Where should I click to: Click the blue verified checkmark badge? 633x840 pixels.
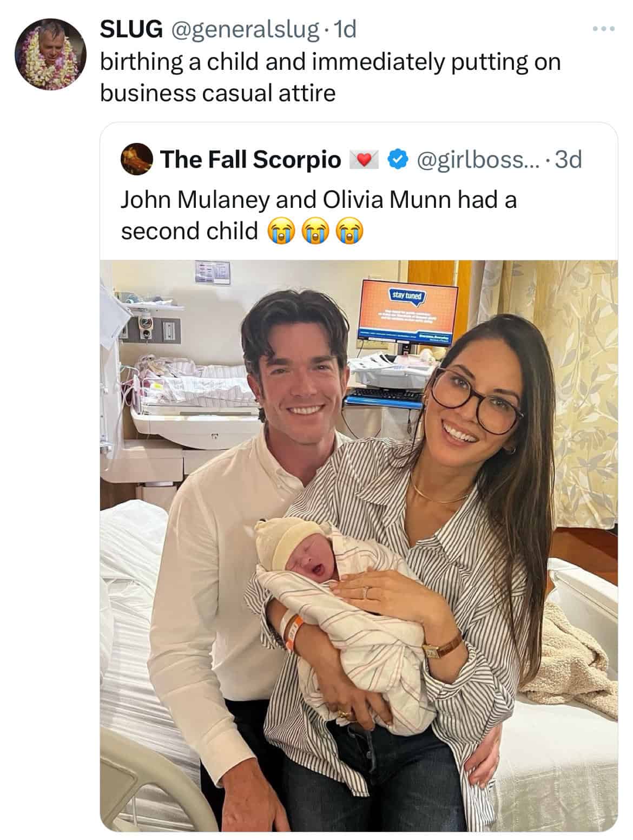click(398, 160)
